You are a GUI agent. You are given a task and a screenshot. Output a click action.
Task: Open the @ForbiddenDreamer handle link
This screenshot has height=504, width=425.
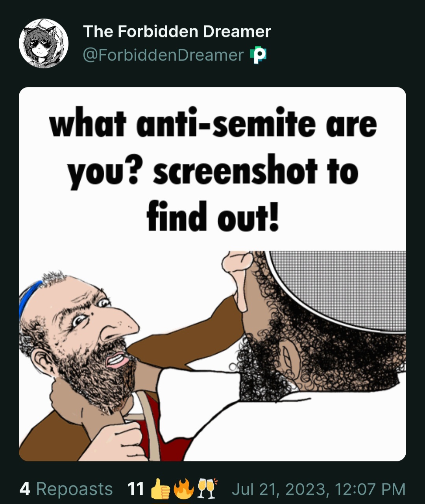tap(163, 55)
